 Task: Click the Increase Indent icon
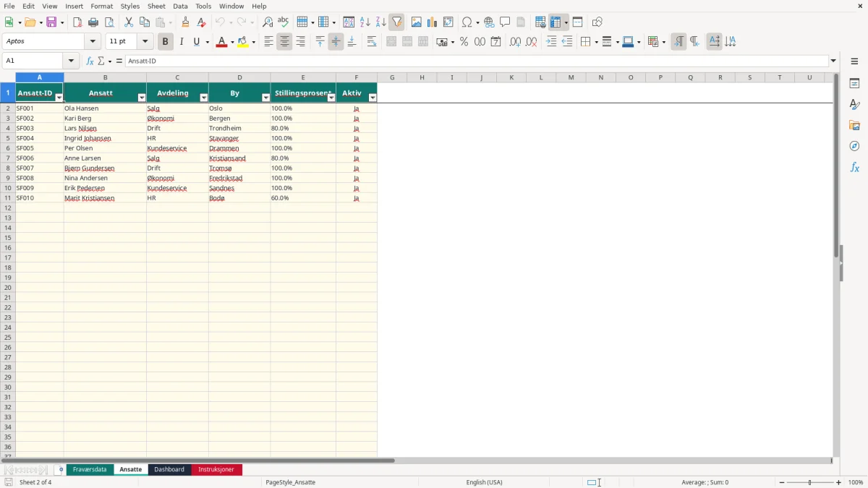551,42
